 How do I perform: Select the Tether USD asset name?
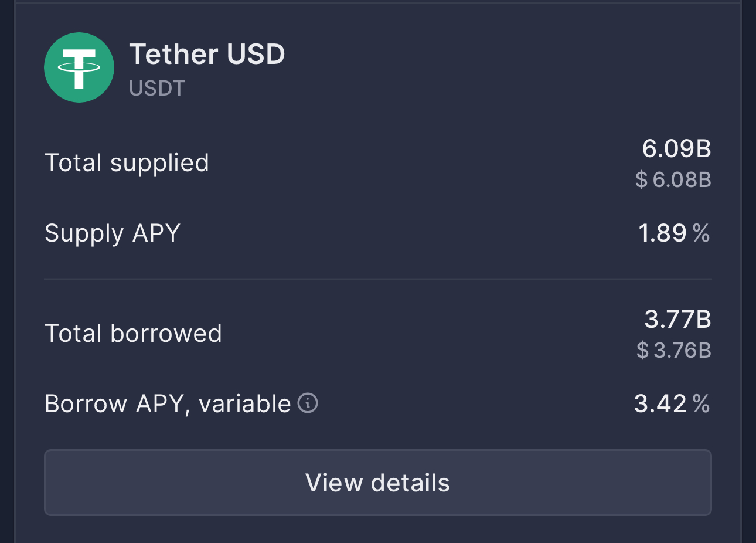pos(207,55)
